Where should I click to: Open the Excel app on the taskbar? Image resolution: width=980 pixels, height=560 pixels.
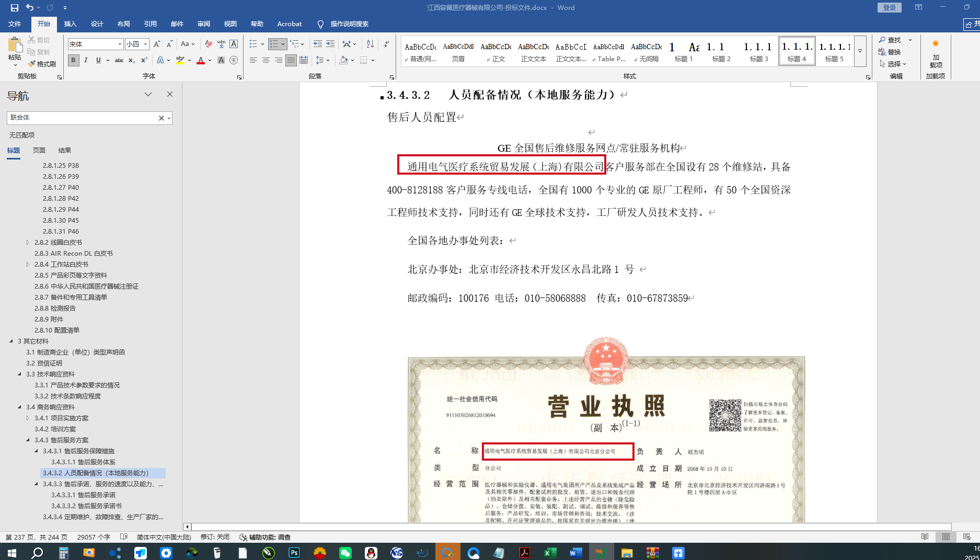tap(550, 552)
